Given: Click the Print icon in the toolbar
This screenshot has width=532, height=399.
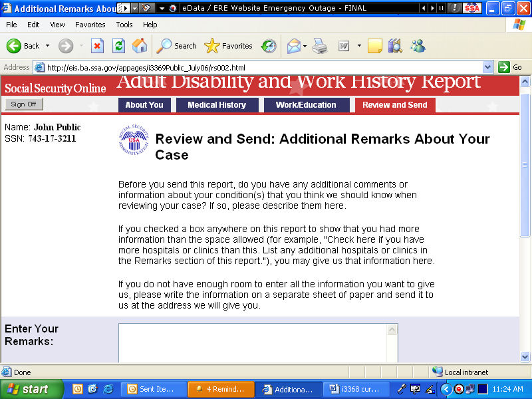Looking at the screenshot, I should tap(320, 46).
